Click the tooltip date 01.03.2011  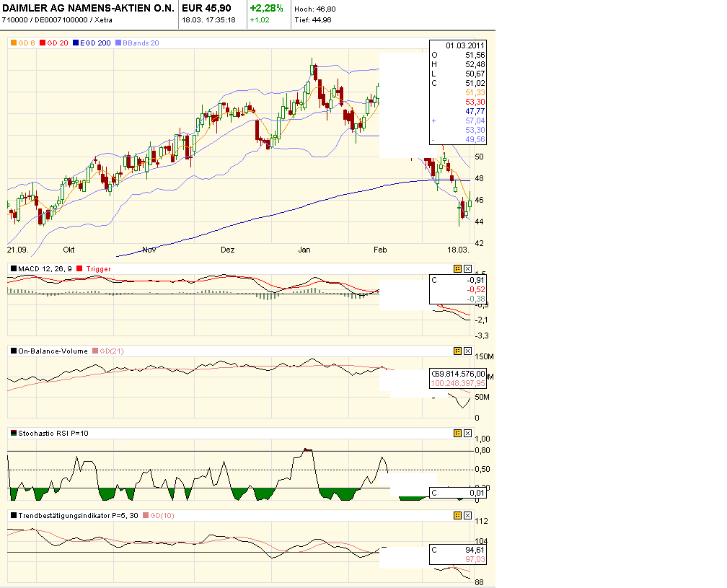[x=465, y=45]
